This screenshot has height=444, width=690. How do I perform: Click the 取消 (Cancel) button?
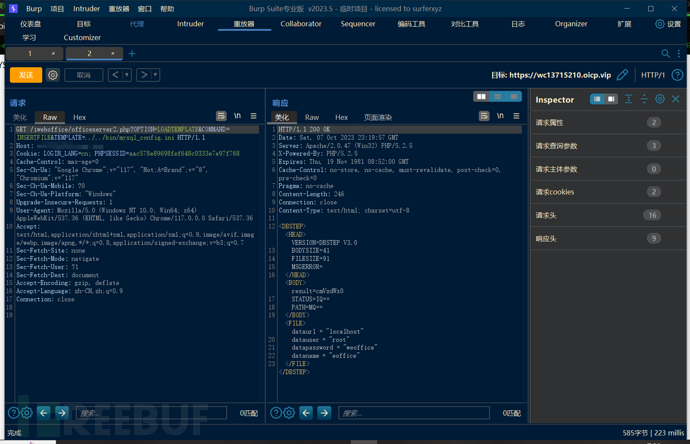83,75
